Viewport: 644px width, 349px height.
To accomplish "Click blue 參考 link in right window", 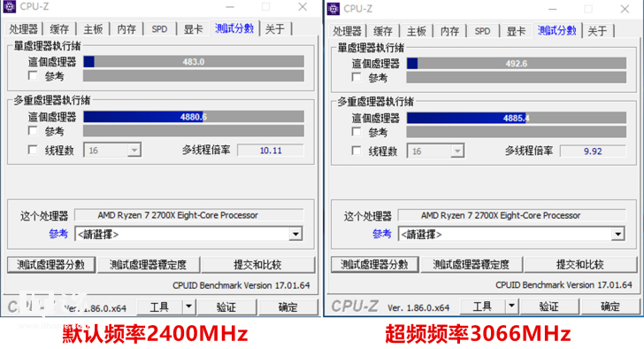I will tap(381, 234).
